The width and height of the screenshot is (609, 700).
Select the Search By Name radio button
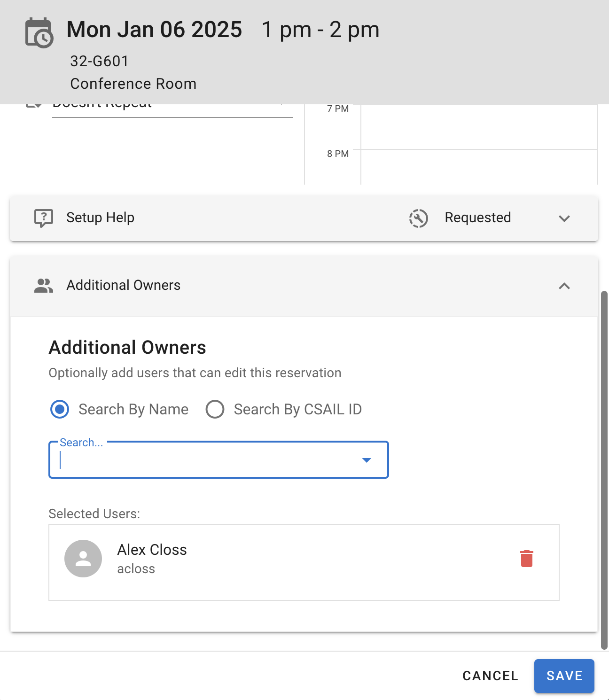pyautogui.click(x=60, y=409)
